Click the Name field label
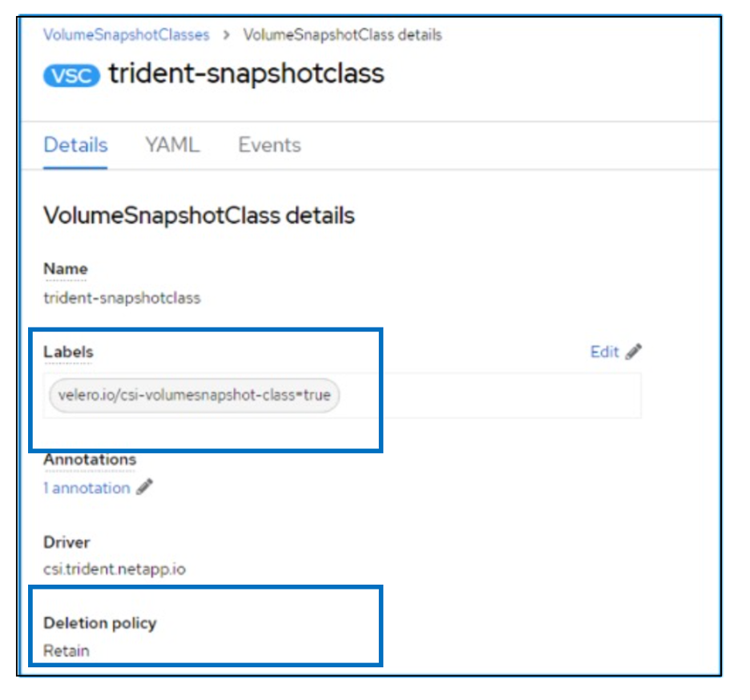Screen dimensions: 750x700 pos(66,269)
